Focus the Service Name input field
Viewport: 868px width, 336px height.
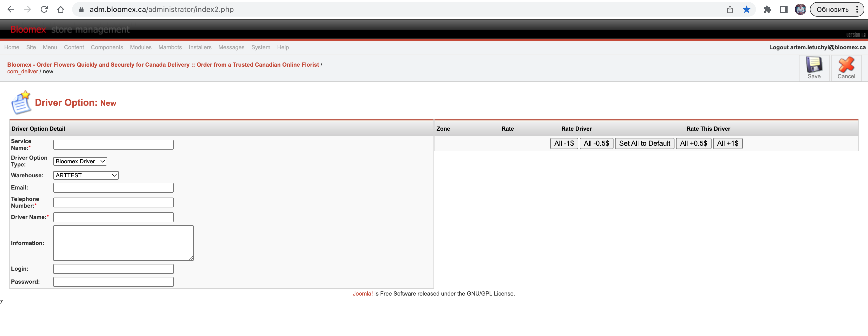pos(114,145)
